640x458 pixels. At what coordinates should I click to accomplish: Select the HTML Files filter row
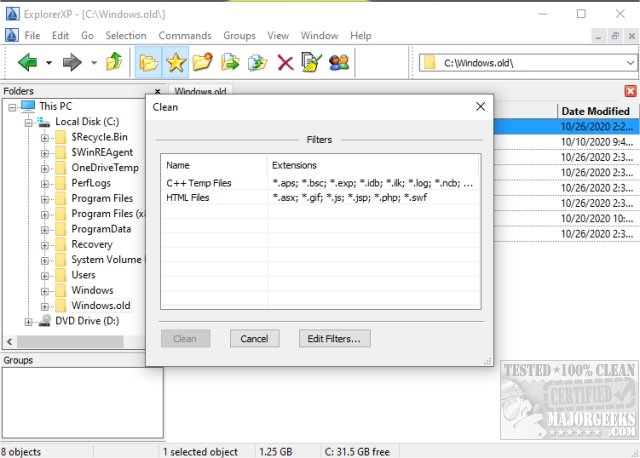[x=190, y=198]
